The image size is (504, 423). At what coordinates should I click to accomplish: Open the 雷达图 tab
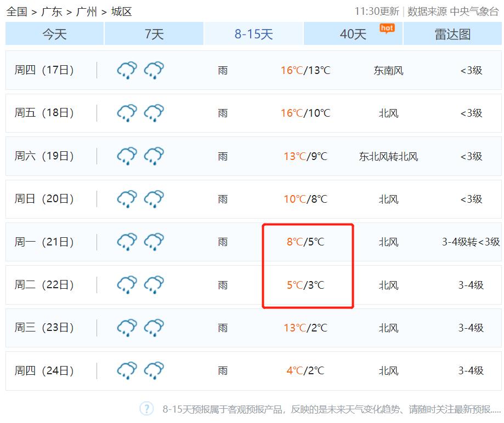pyautogui.click(x=452, y=34)
